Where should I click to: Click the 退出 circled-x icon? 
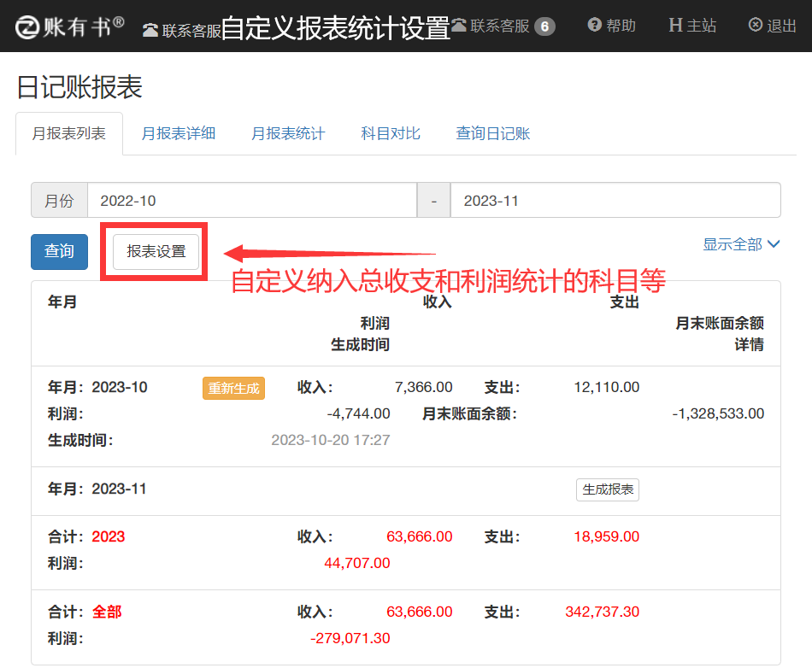pos(755,26)
